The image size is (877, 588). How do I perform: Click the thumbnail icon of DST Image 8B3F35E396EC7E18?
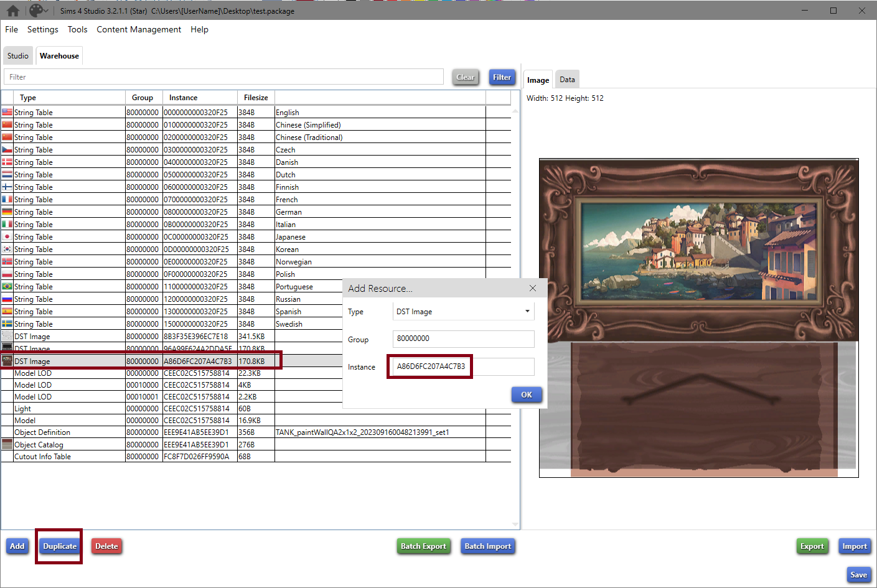[7, 337]
